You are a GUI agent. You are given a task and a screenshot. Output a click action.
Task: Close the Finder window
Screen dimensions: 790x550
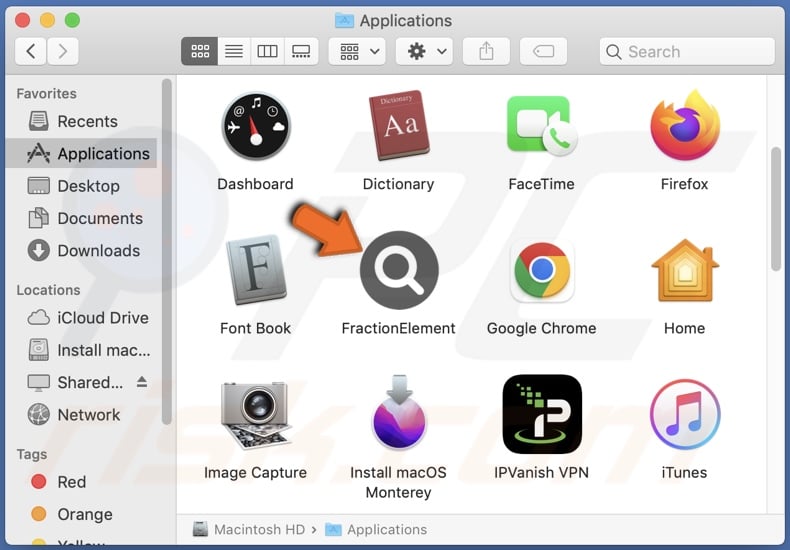pyautogui.click(x=23, y=20)
